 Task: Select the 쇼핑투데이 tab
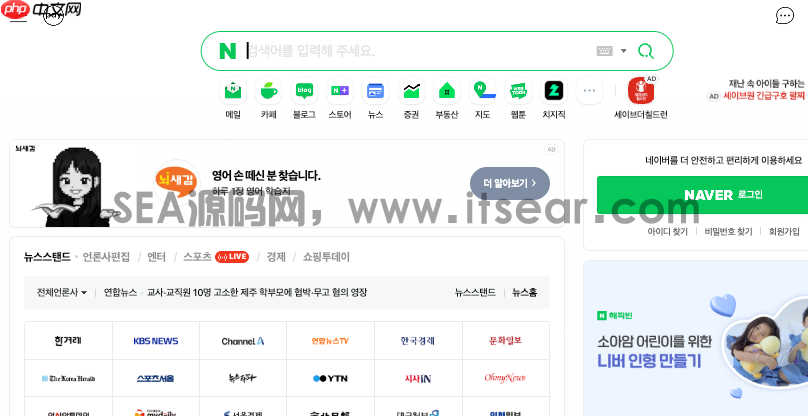click(x=326, y=257)
